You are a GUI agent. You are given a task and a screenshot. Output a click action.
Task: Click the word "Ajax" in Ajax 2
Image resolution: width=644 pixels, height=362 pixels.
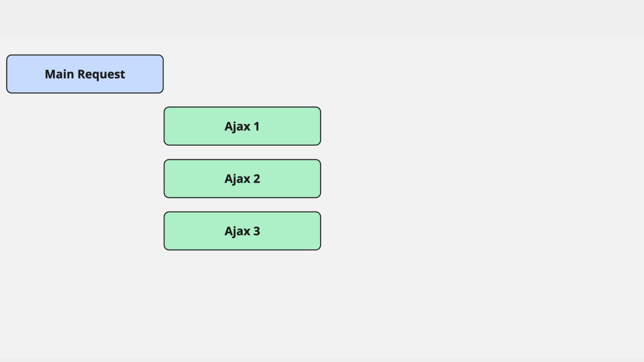pos(237,179)
